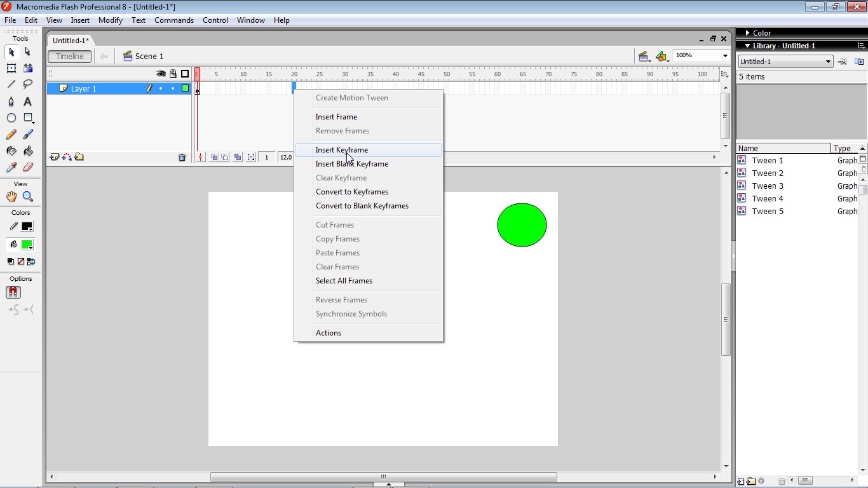Toggle library sort order arrow

point(862,148)
